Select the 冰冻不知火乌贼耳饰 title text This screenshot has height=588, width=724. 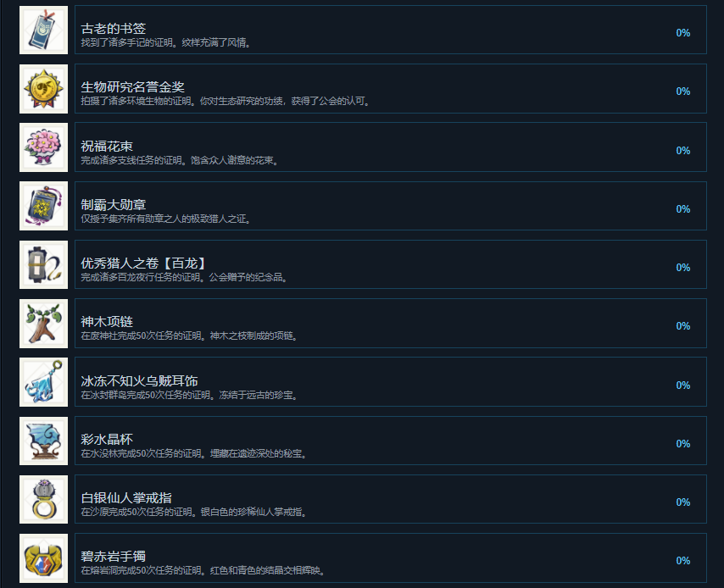pyautogui.click(x=139, y=380)
